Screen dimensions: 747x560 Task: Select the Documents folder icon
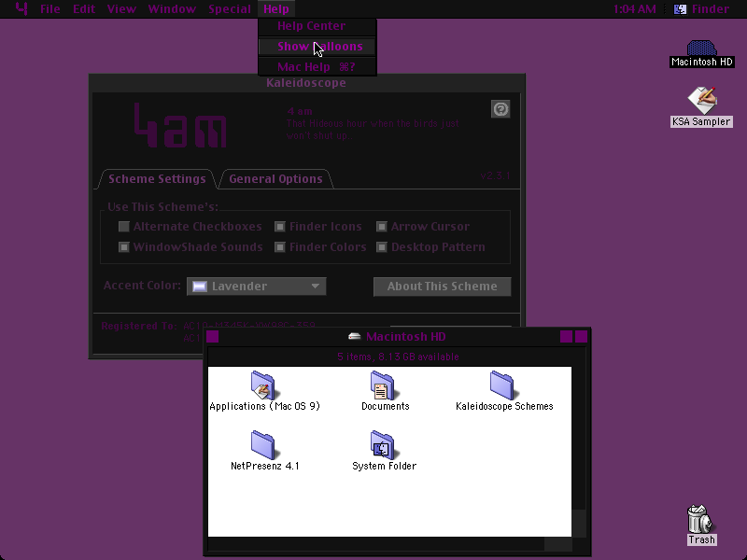point(383,385)
